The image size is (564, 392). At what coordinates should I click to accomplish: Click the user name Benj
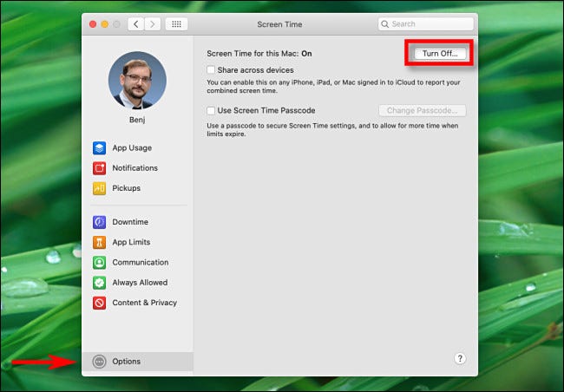pos(137,120)
